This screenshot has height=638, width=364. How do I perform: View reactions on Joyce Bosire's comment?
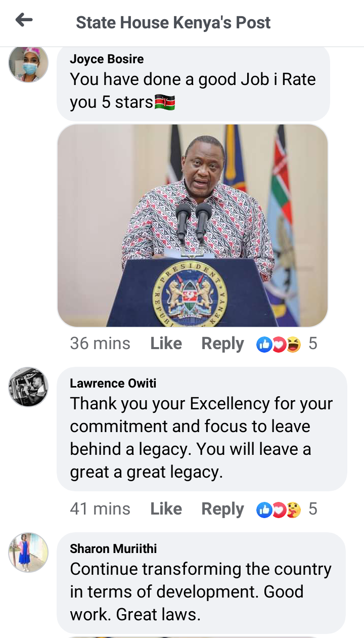(279, 344)
